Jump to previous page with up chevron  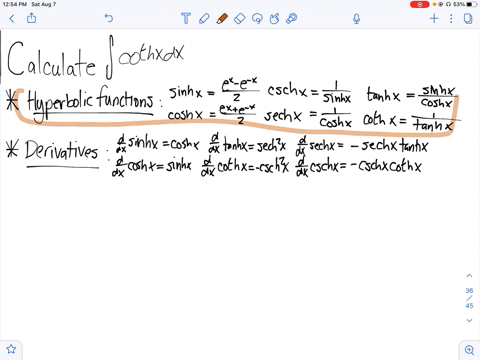click(x=469, y=276)
